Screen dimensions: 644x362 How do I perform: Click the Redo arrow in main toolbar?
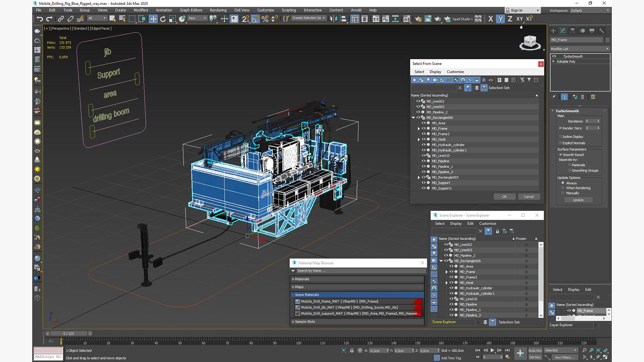click(49, 19)
